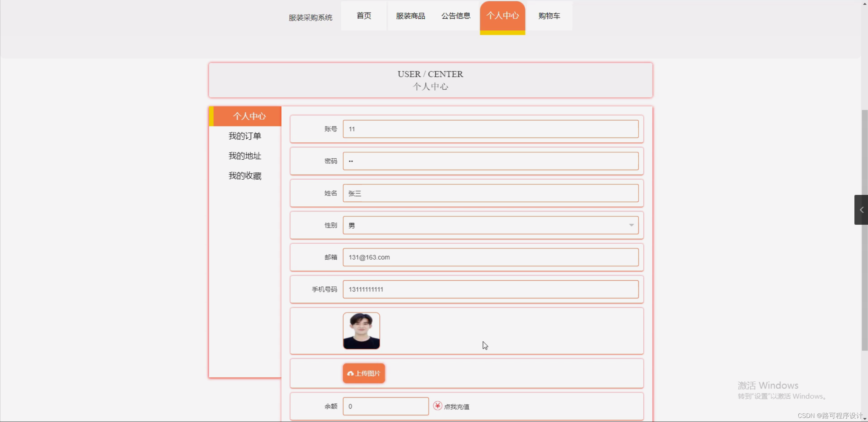Image resolution: width=868 pixels, height=422 pixels.
Task: Click the 上传图片 upload button
Action: click(363, 373)
